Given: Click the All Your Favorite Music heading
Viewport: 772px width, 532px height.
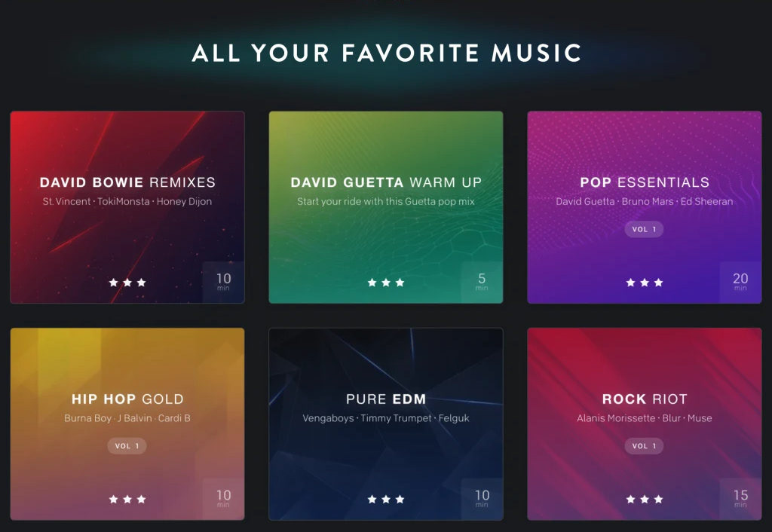Looking at the screenshot, I should (x=387, y=53).
